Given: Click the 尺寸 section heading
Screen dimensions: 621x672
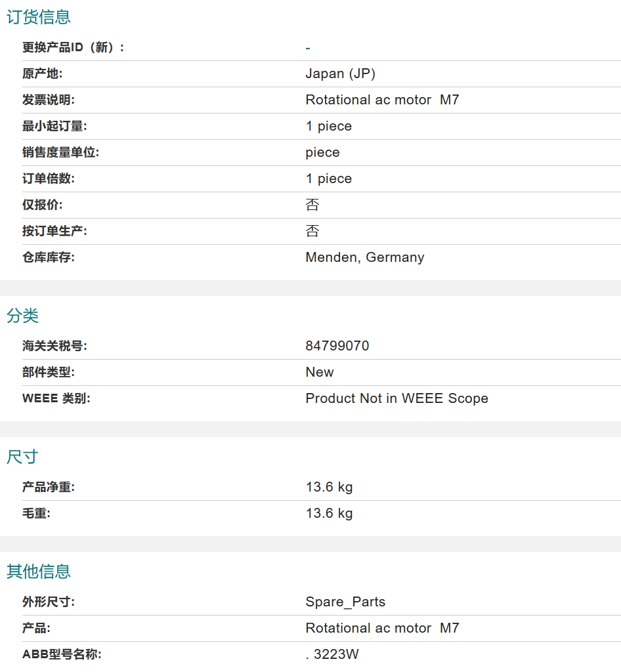Looking at the screenshot, I should [22, 457].
